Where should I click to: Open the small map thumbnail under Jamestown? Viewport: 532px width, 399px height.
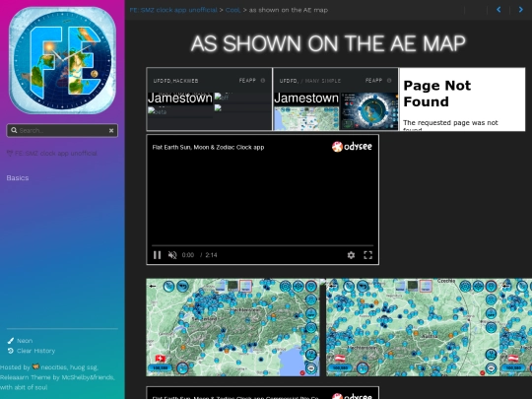click(x=306, y=118)
